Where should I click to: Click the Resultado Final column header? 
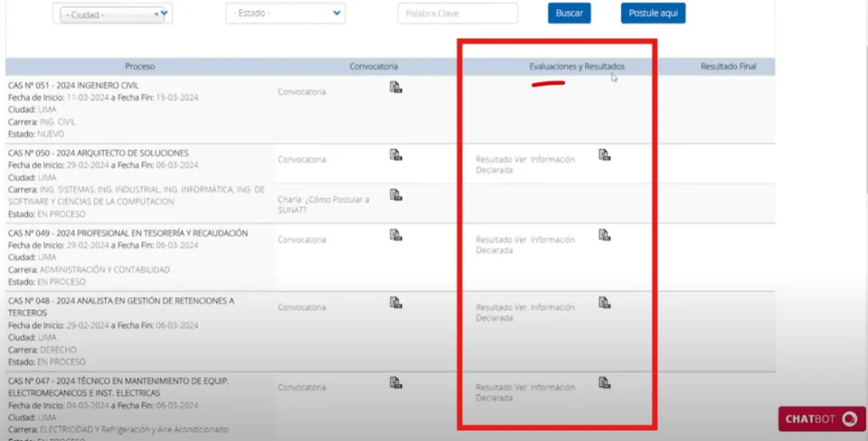click(727, 66)
